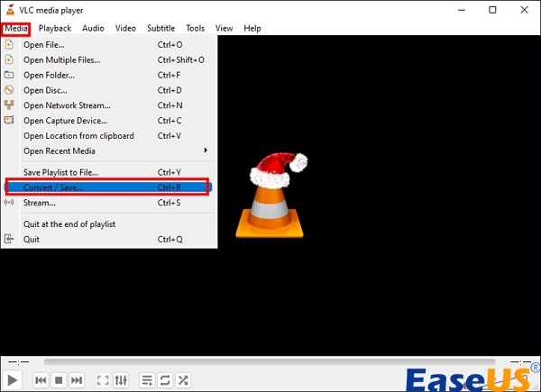
Task: Open the Video menu
Action: 125,28
